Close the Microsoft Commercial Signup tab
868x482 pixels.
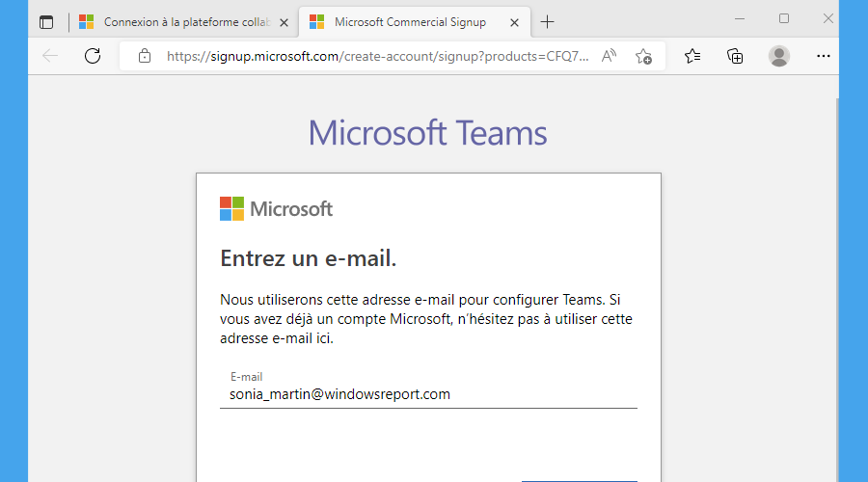514,23
